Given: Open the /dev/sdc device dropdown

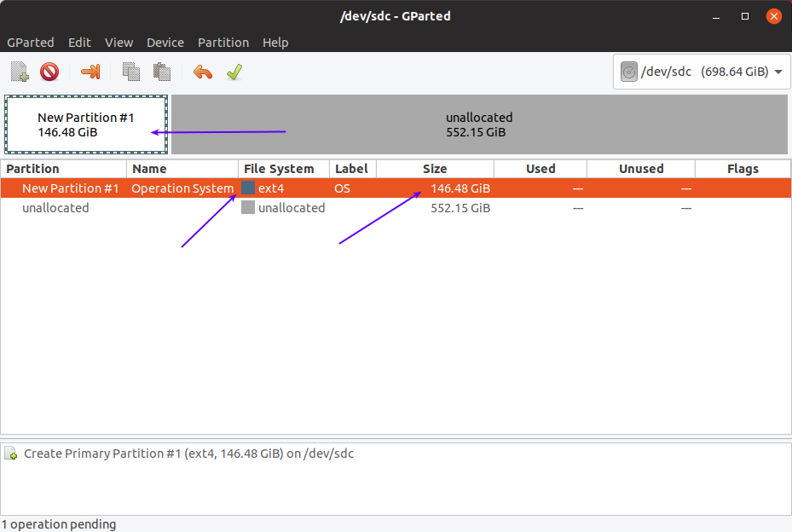Looking at the screenshot, I should (x=702, y=72).
